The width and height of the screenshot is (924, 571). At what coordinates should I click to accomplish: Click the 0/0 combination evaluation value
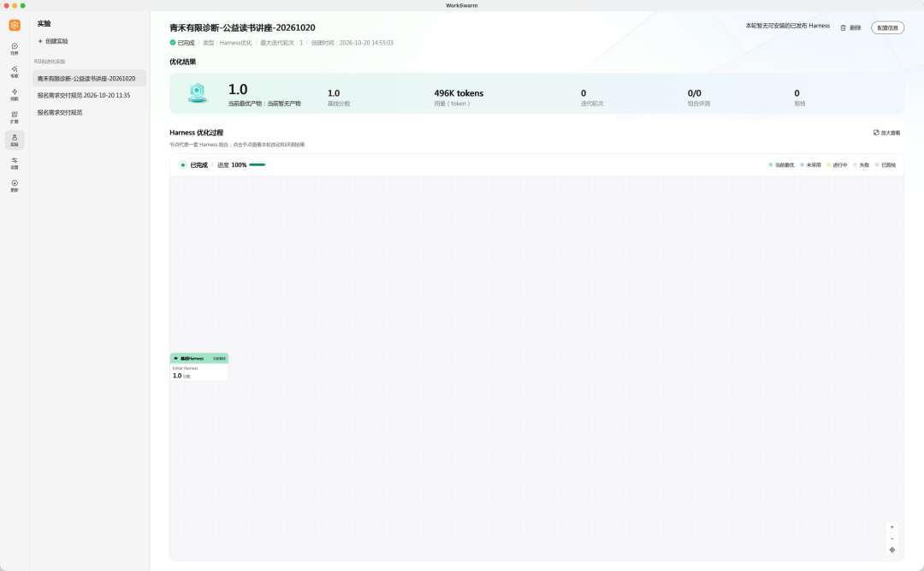694,93
